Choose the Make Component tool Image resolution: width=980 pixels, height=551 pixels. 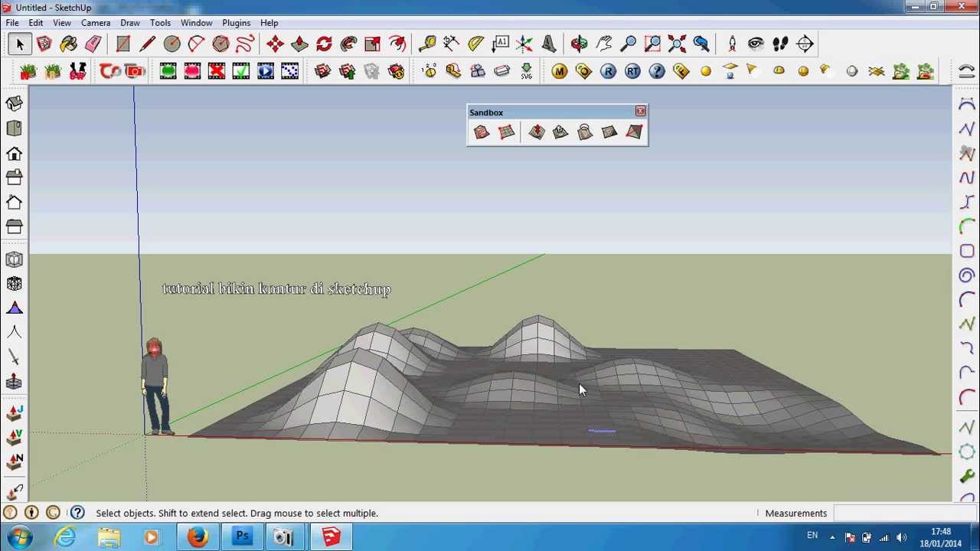click(x=44, y=44)
